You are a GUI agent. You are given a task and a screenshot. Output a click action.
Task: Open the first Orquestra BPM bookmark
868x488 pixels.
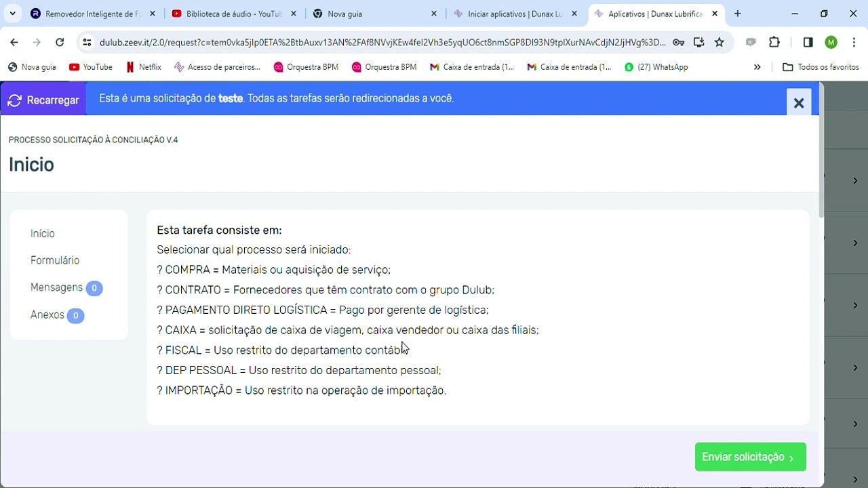[x=306, y=67]
